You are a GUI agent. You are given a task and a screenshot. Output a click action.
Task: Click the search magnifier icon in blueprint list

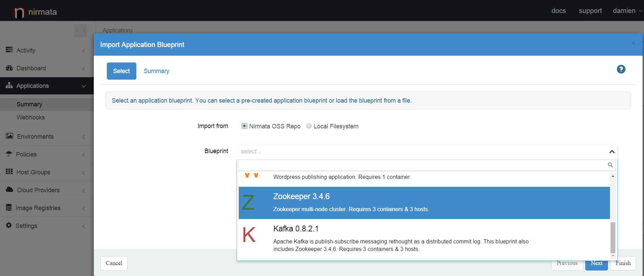click(610, 165)
